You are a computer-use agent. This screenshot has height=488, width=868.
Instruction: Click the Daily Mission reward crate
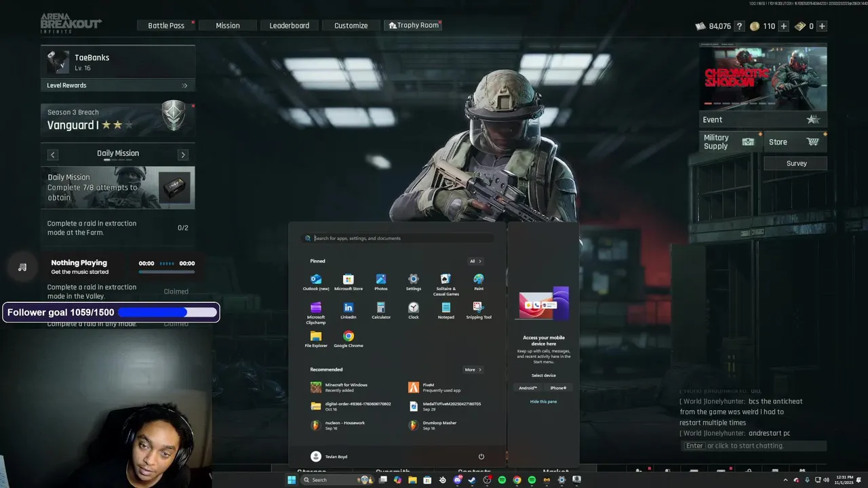[174, 187]
